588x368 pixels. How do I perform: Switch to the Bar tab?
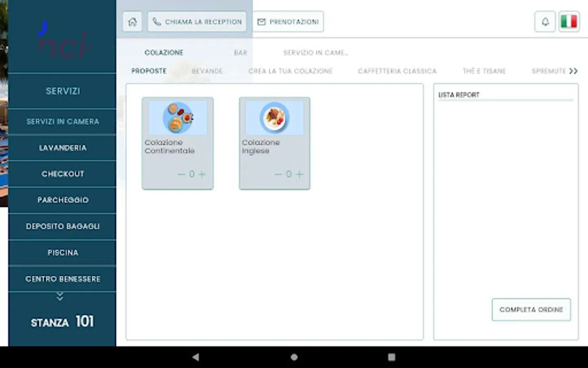[x=241, y=53]
